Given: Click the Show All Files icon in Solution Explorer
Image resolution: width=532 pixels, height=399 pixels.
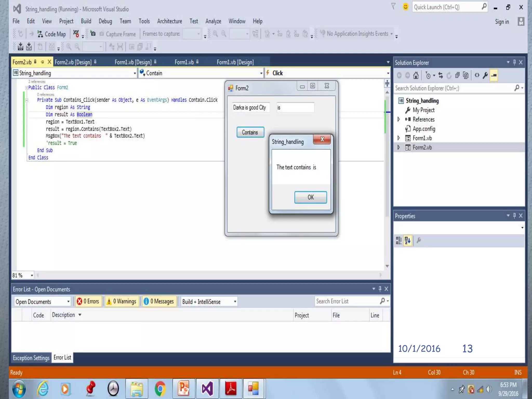Looking at the screenshot, I should 466,76.
